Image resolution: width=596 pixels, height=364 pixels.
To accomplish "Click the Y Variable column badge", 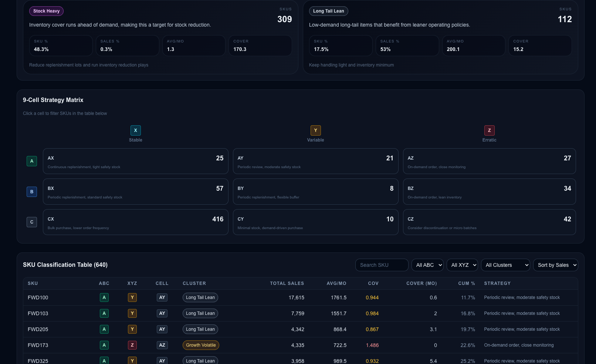I will pyautogui.click(x=316, y=130).
